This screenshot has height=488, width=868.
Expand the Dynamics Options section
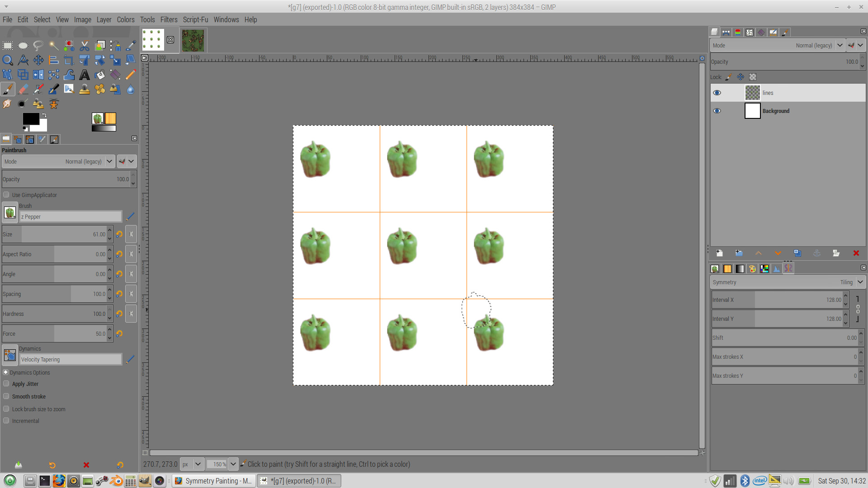[6, 372]
